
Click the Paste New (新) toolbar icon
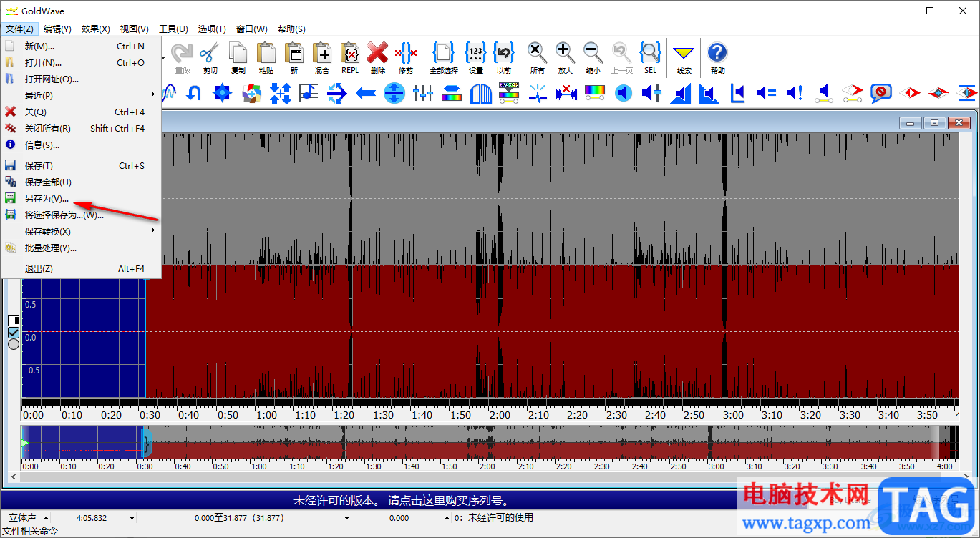(293, 57)
